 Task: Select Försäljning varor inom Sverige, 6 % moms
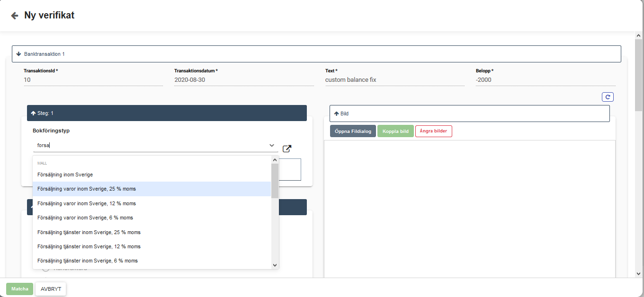click(x=85, y=218)
